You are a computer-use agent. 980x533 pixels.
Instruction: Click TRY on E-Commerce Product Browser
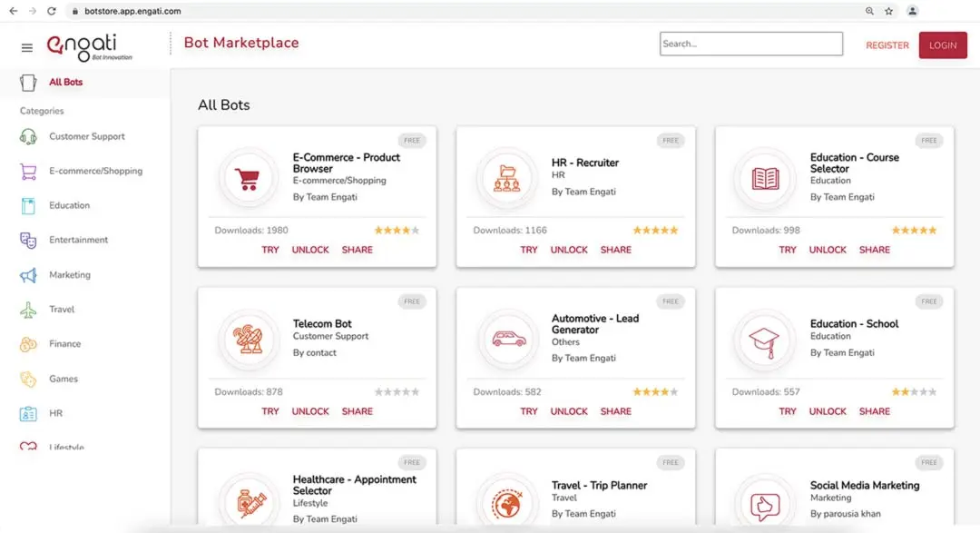tap(270, 250)
